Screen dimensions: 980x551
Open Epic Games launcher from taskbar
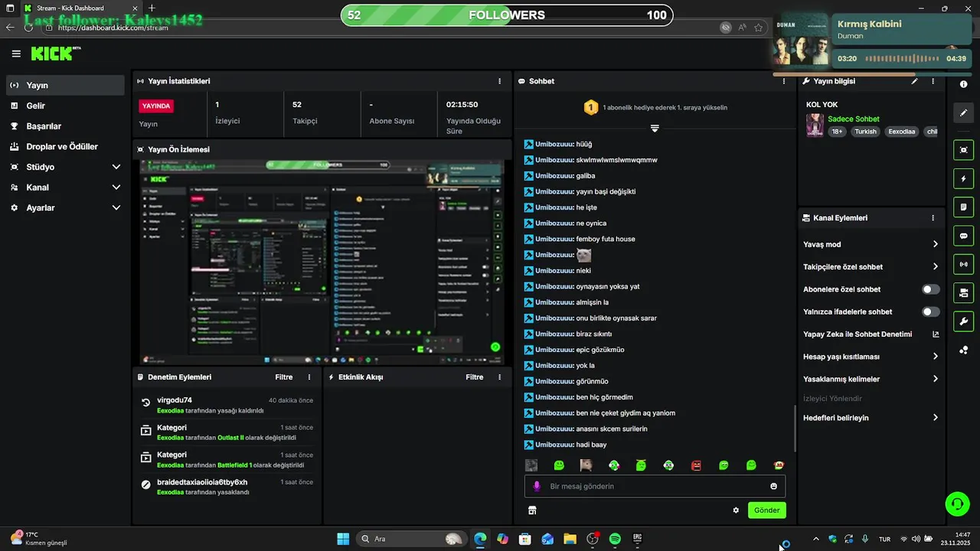(x=637, y=539)
